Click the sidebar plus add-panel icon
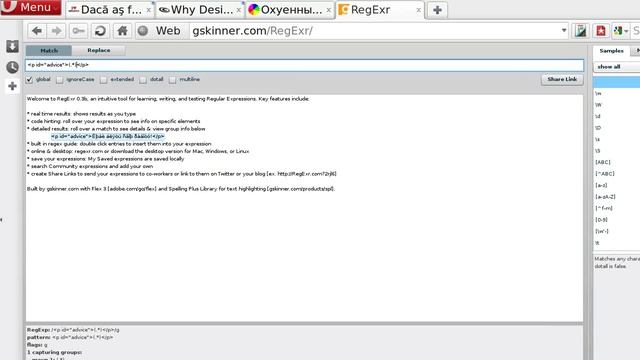The height and width of the screenshot is (360, 640). point(12,86)
